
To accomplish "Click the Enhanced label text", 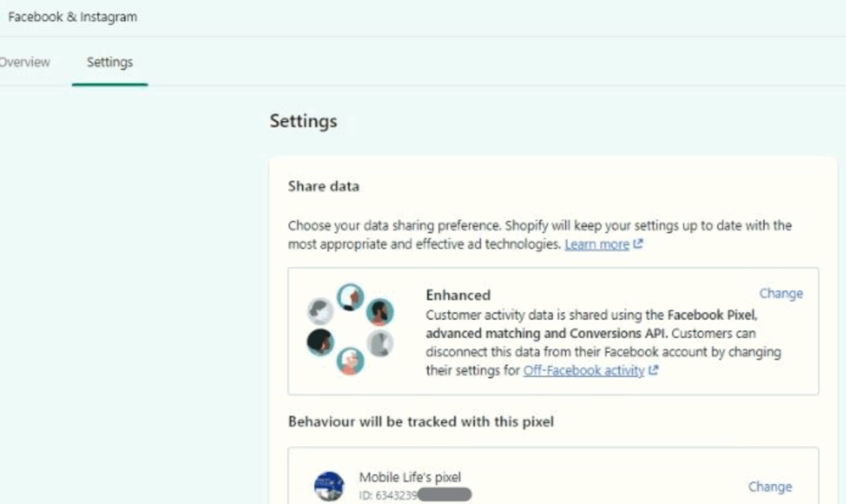I will click(x=458, y=295).
